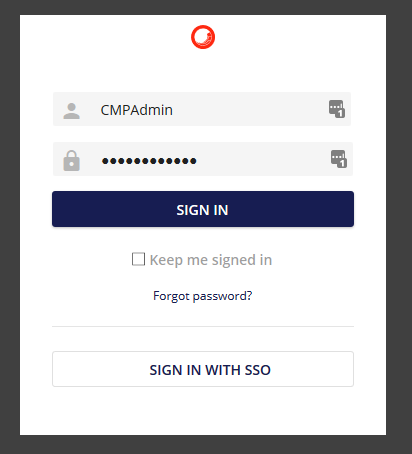This screenshot has width=412, height=454.
Task: Click empty space right of CMPAdmin text
Action: 250,109
